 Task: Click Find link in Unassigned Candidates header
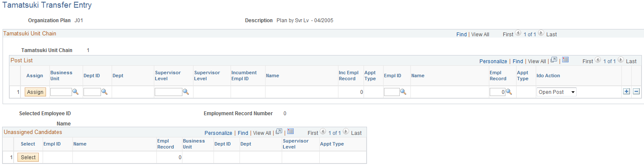(x=243, y=133)
